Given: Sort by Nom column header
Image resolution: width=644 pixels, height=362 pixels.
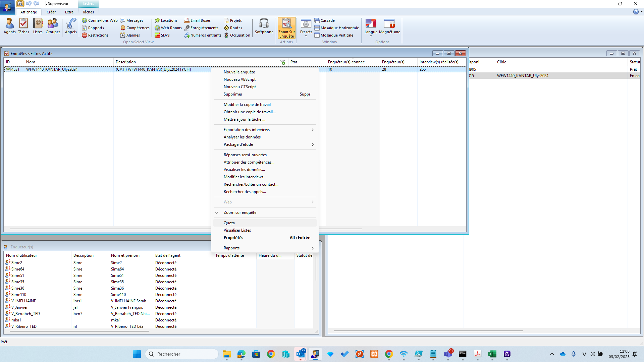Looking at the screenshot, I should click(x=69, y=62).
